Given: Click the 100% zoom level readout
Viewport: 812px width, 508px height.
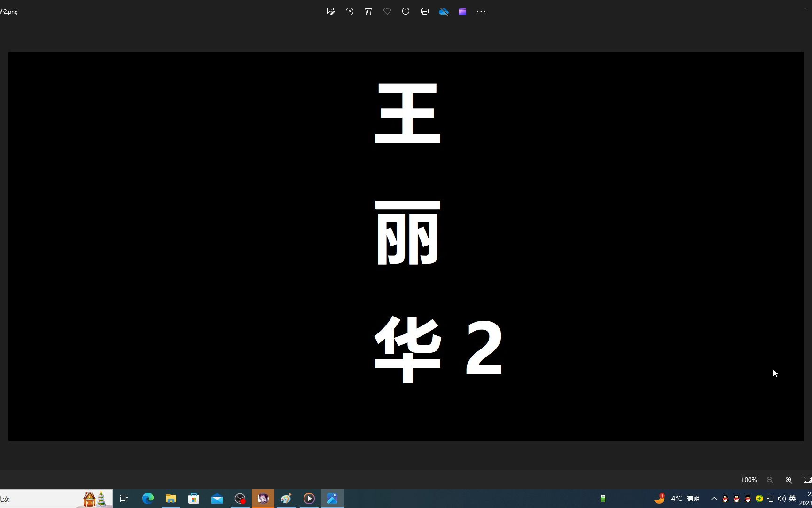Looking at the screenshot, I should click(749, 480).
